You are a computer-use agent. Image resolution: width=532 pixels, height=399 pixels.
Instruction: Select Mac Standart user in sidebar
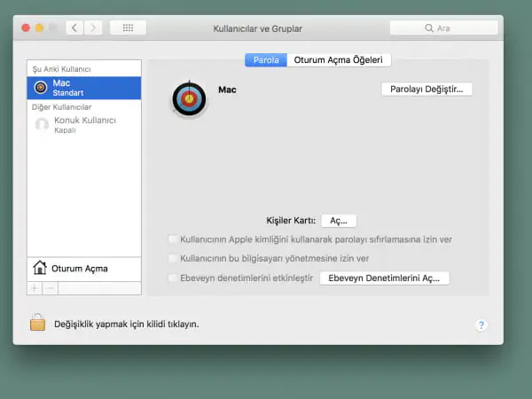click(x=84, y=88)
